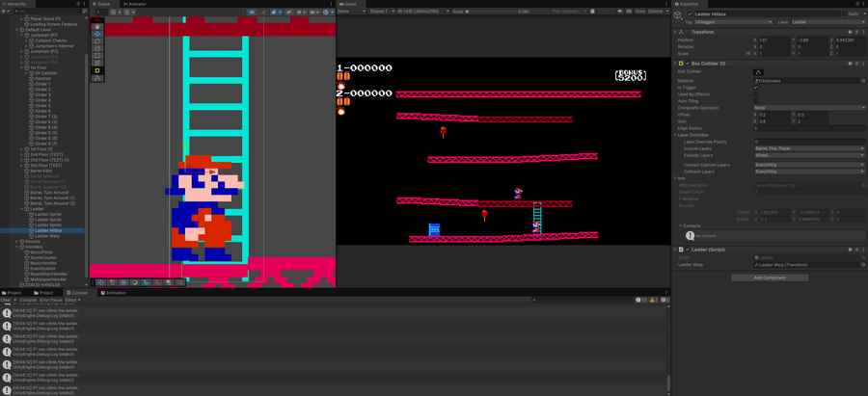Open Box Collider 2D help icon
Screen dimensions: 868x396
[x=851, y=64]
